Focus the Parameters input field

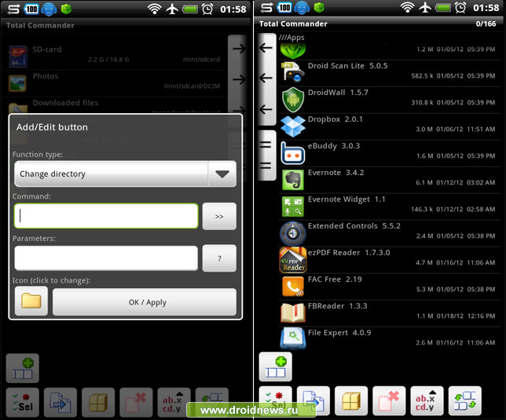106,258
